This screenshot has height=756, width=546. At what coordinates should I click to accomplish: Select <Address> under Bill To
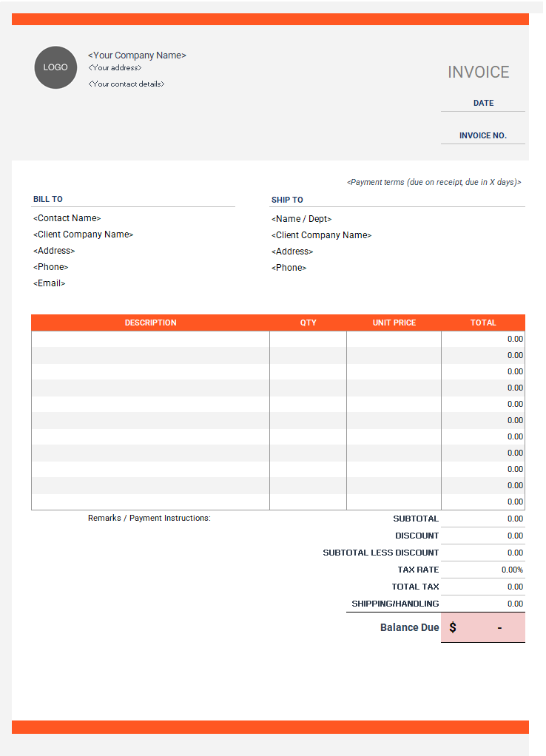(54, 251)
